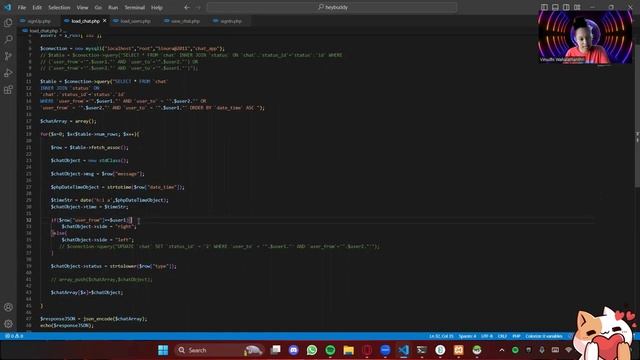
Task: Place cursor at end of line 32
Action: [132, 220]
